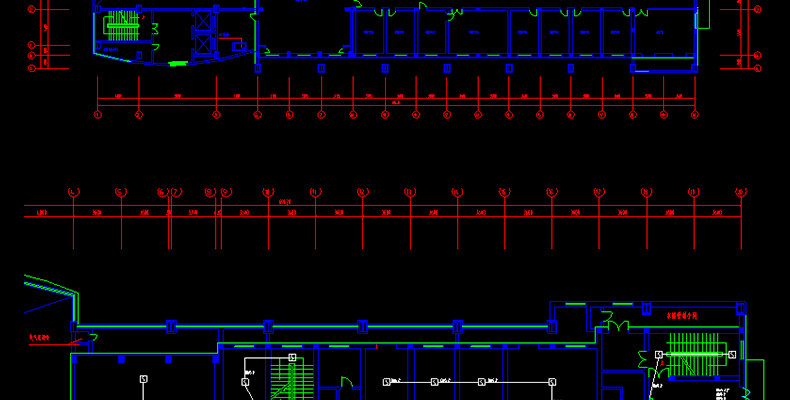Select the right-hand staircase in the lower plan
This screenshot has width=790, height=400.
click(697, 354)
